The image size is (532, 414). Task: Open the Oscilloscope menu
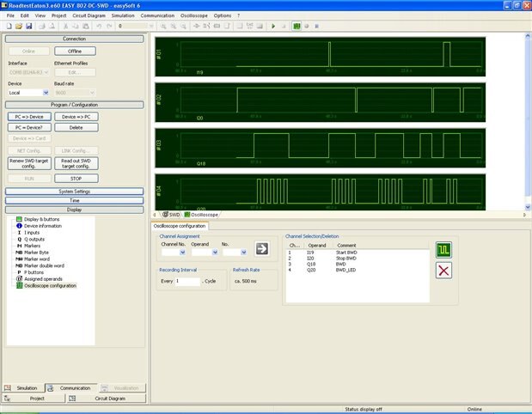pyautogui.click(x=194, y=15)
